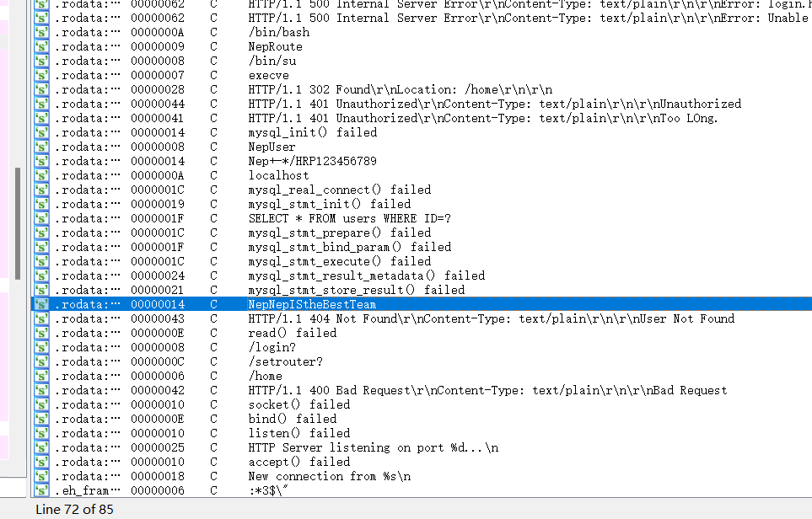
Task: Click the icon on the .eh_fram row
Action: 40,490
